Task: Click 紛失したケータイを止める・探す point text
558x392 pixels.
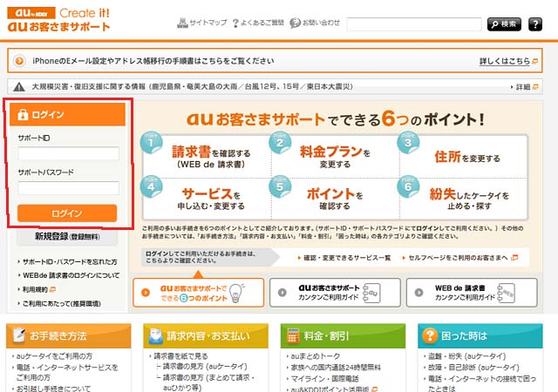Action: pos(469,199)
